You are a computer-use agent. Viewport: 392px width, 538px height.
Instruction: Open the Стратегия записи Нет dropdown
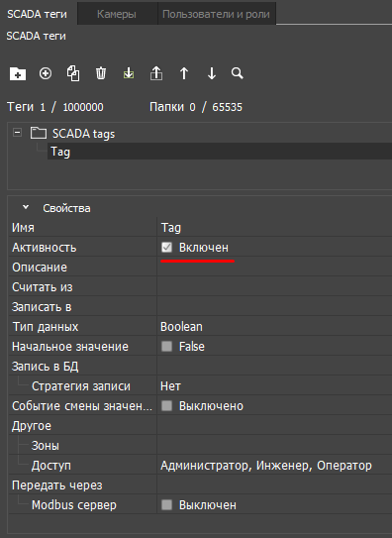[274, 386]
